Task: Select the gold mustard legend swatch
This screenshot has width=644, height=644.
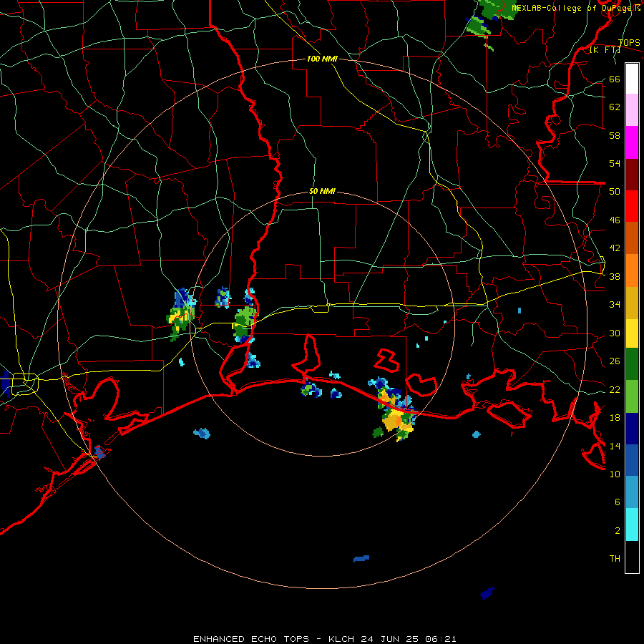Action: [632, 303]
